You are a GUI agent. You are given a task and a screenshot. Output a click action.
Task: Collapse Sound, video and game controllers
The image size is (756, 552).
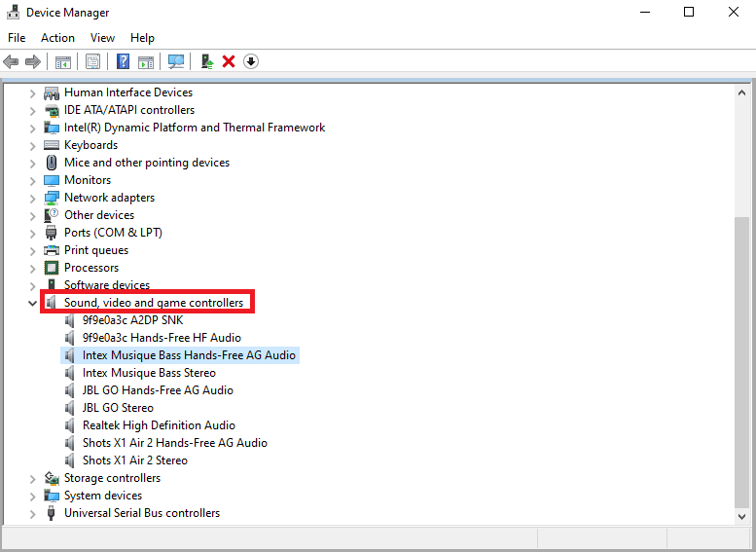[32, 303]
